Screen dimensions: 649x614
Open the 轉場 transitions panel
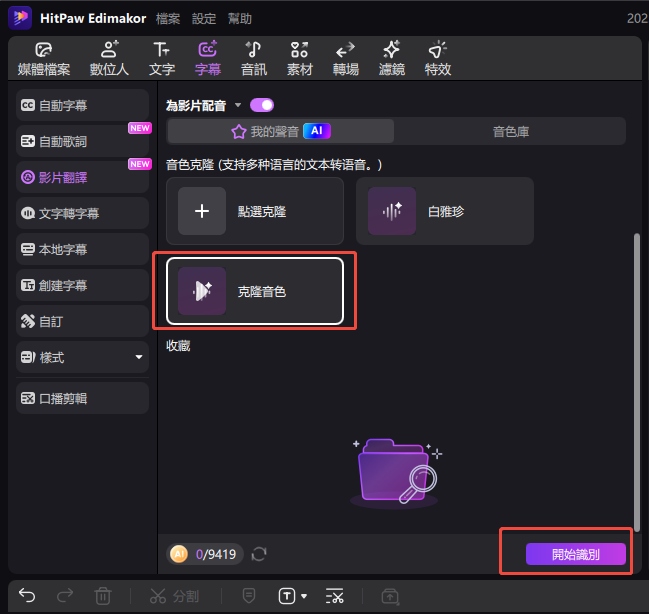(x=345, y=59)
